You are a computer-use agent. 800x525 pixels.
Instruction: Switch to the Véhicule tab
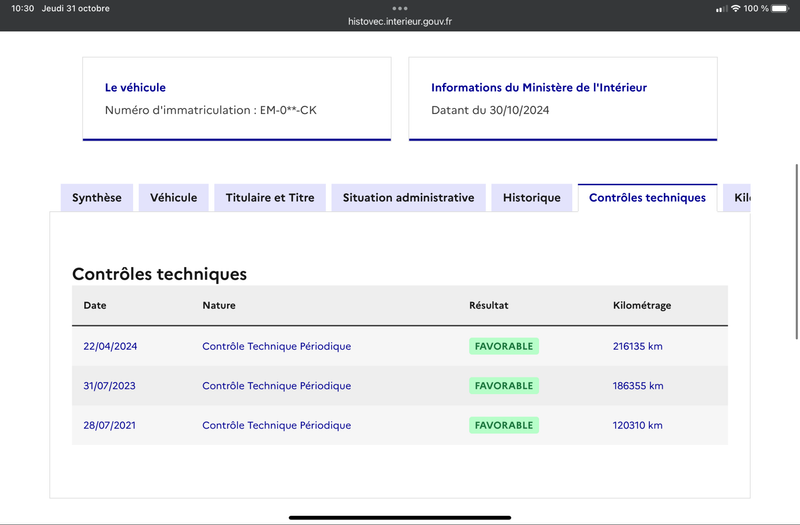pos(173,197)
